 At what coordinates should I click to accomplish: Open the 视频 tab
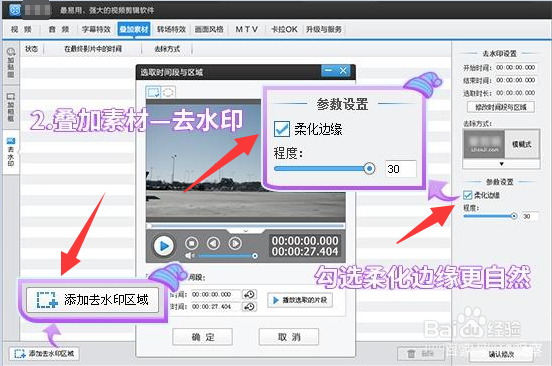(x=21, y=29)
